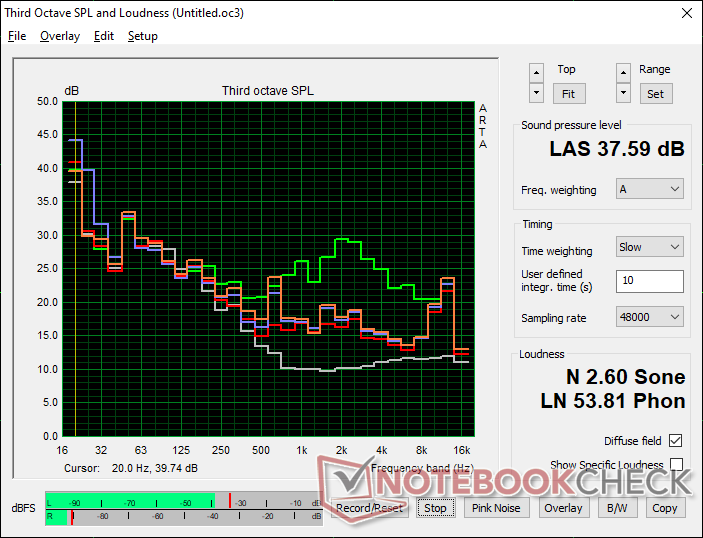Toggle the Diffuse field checkbox
This screenshot has height=538, width=703.
(675, 441)
